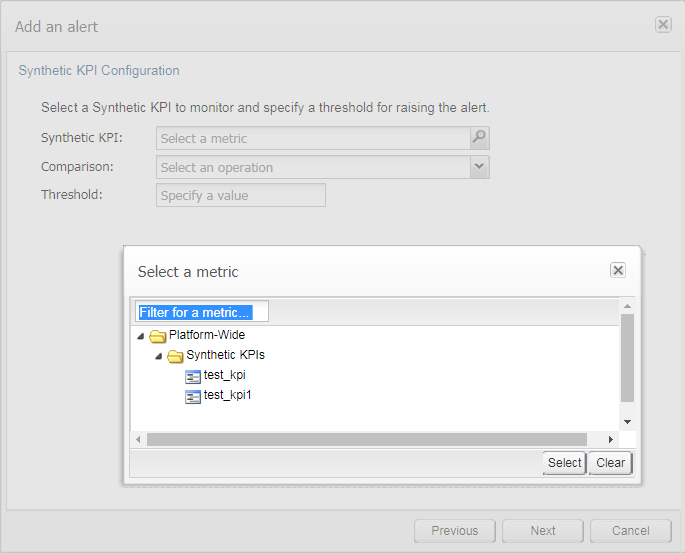Select the test_kpi1 tree item
The height and width of the screenshot is (554, 685).
pyautogui.click(x=228, y=395)
